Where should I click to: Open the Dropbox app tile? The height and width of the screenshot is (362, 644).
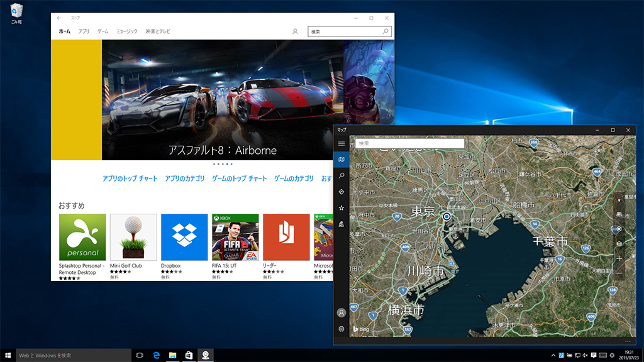click(x=184, y=238)
